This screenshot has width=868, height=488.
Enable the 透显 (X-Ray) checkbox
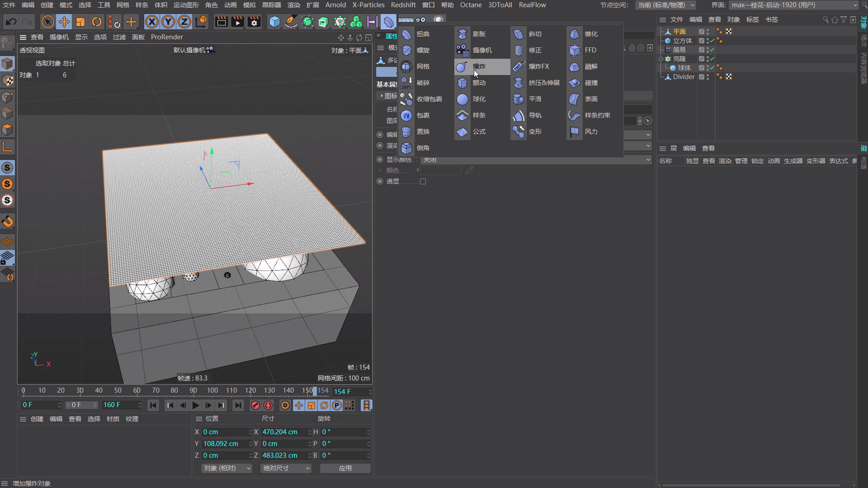pos(423,181)
